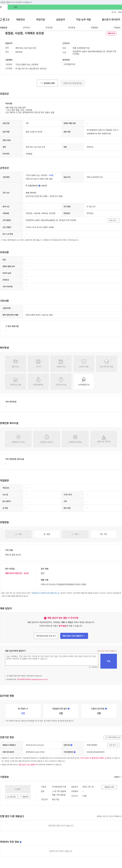Click info icon beside 주 소정근로시간
The height and width of the screenshot is (868, 122).
click(39, 186)
